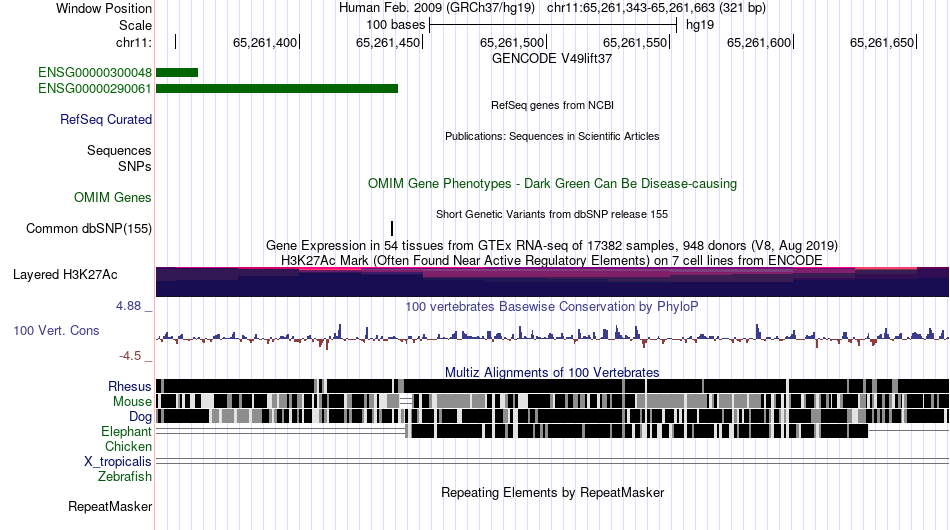Image resolution: width=950 pixels, height=530 pixels.
Task: Click the 65,261,650 ruler position label
Action: click(x=882, y=43)
